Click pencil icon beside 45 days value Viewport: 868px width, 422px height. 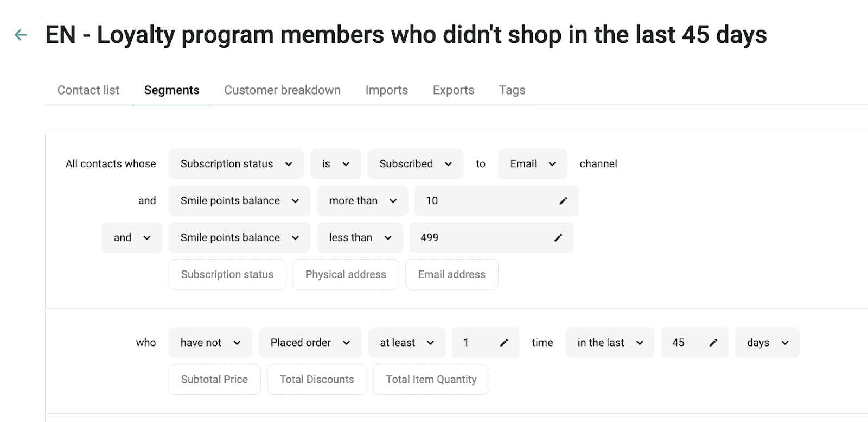[713, 343]
